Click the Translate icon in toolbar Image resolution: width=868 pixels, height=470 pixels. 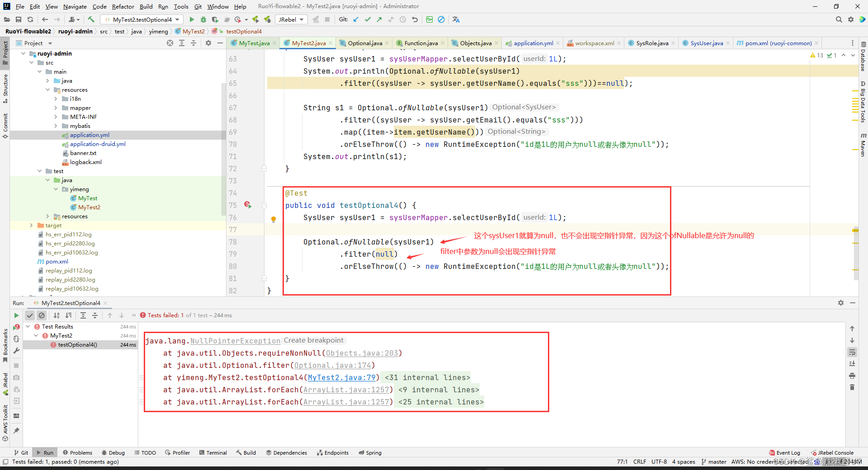click(x=456, y=19)
